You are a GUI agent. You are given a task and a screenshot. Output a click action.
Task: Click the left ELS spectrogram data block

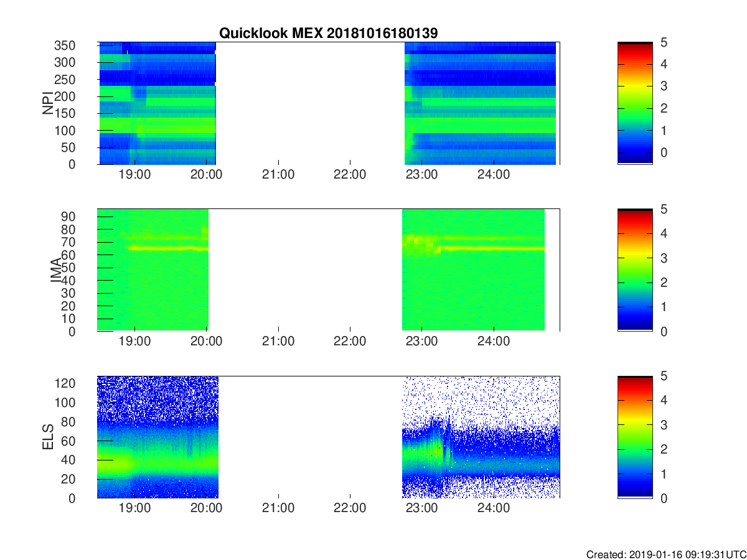pos(158,437)
